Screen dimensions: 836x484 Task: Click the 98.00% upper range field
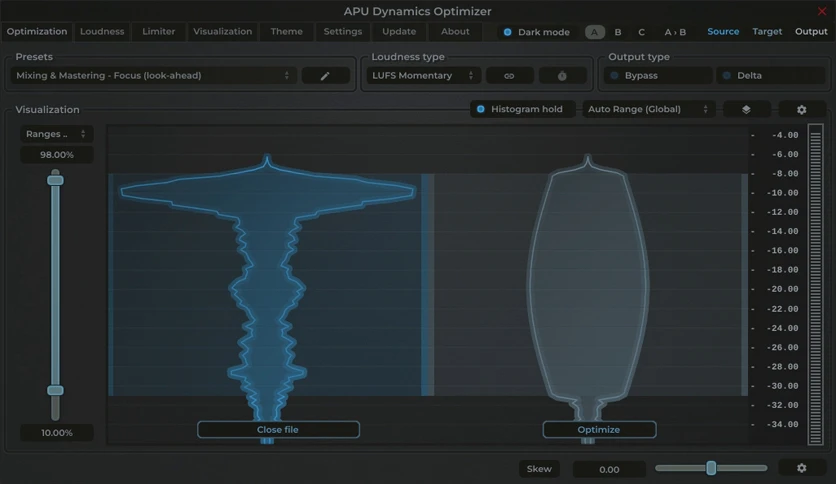tap(57, 155)
